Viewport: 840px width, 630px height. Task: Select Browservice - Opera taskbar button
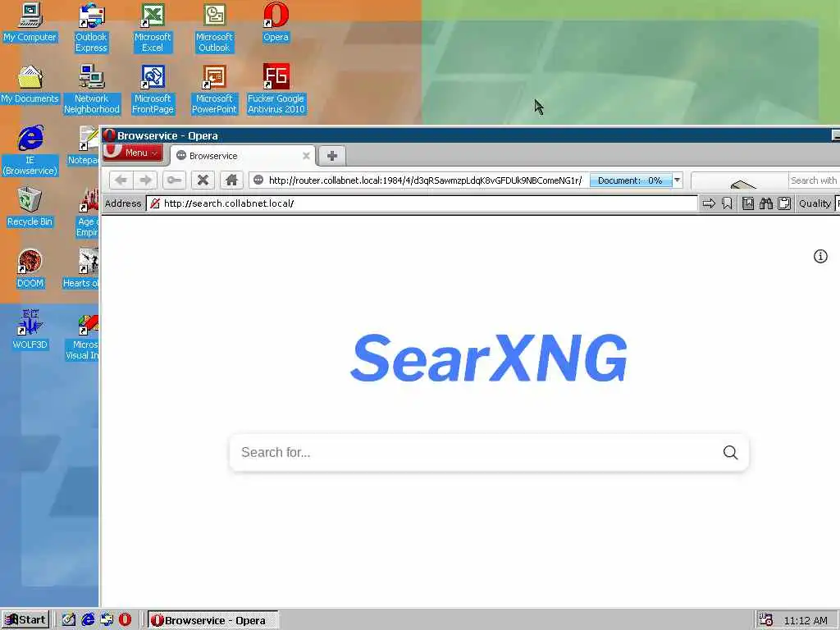[213, 620]
